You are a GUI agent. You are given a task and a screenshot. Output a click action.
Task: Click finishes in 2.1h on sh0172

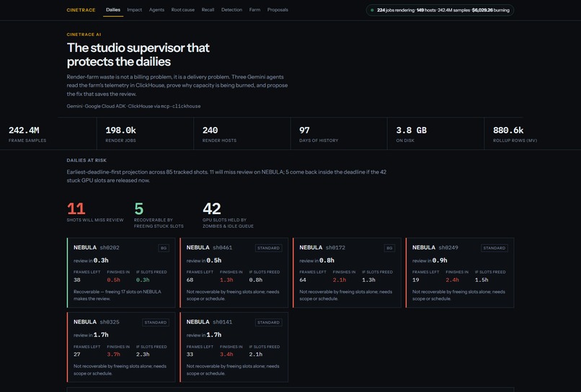tap(339, 280)
